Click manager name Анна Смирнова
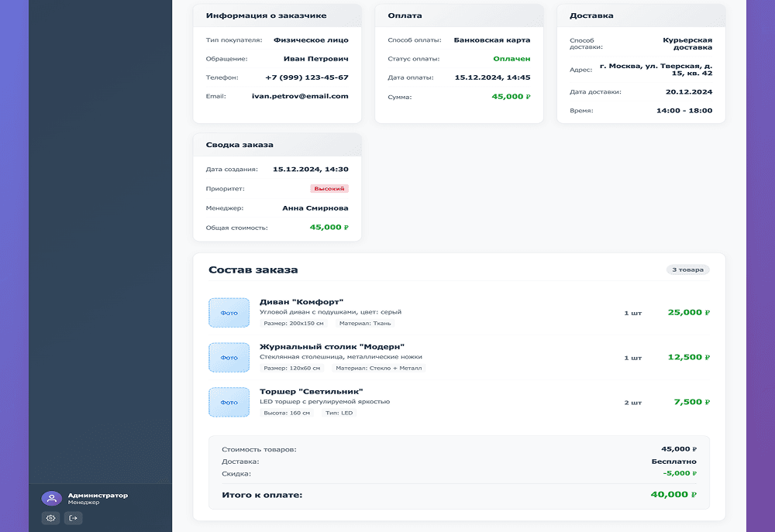The height and width of the screenshot is (532, 775). click(x=315, y=208)
